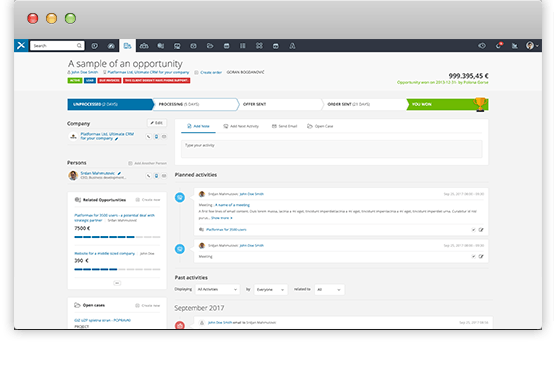The image size is (555, 370).
Task: Edit the first planned meeting via its pencil-square icon
Action: (x=481, y=230)
